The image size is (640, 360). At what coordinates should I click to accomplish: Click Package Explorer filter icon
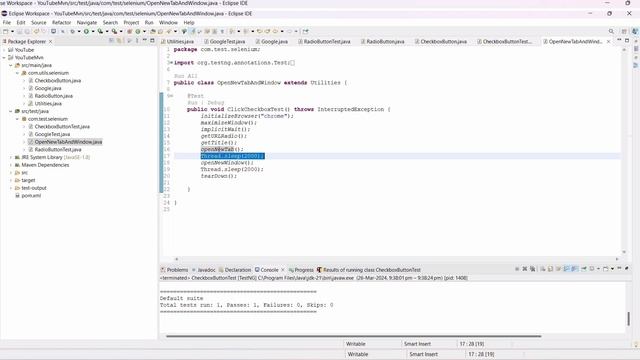[129, 41]
